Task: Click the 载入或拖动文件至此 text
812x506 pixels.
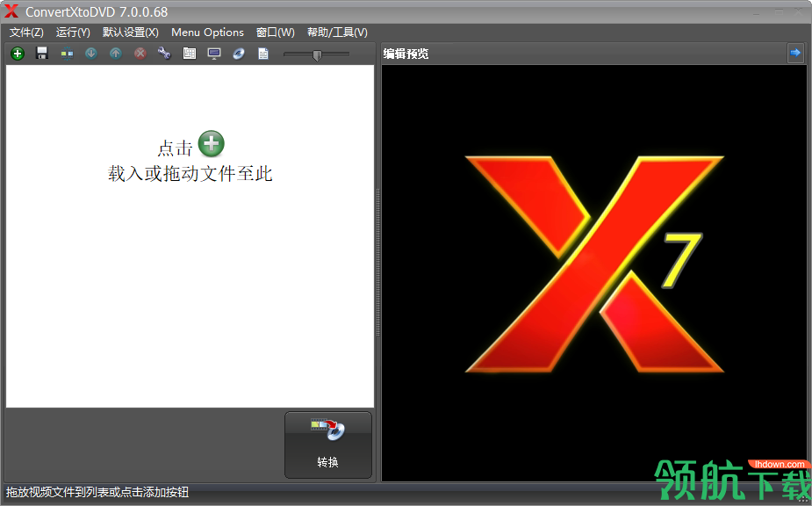Action: (x=190, y=173)
